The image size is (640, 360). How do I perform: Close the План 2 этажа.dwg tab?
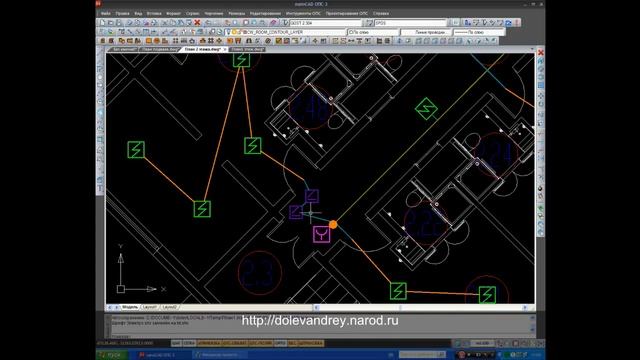[x=225, y=49]
